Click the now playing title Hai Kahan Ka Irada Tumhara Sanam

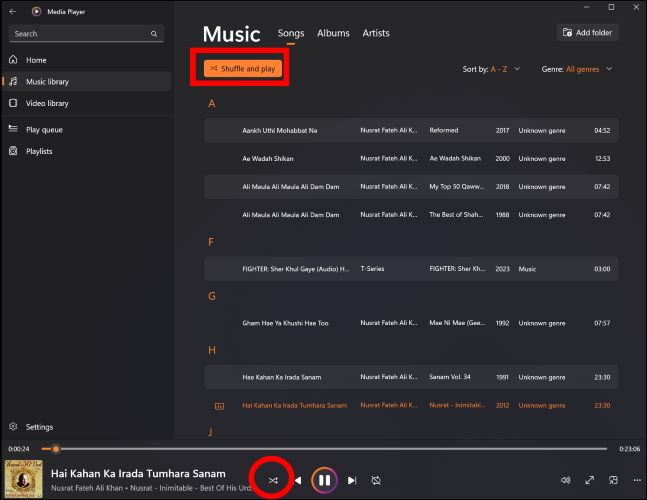point(138,474)
